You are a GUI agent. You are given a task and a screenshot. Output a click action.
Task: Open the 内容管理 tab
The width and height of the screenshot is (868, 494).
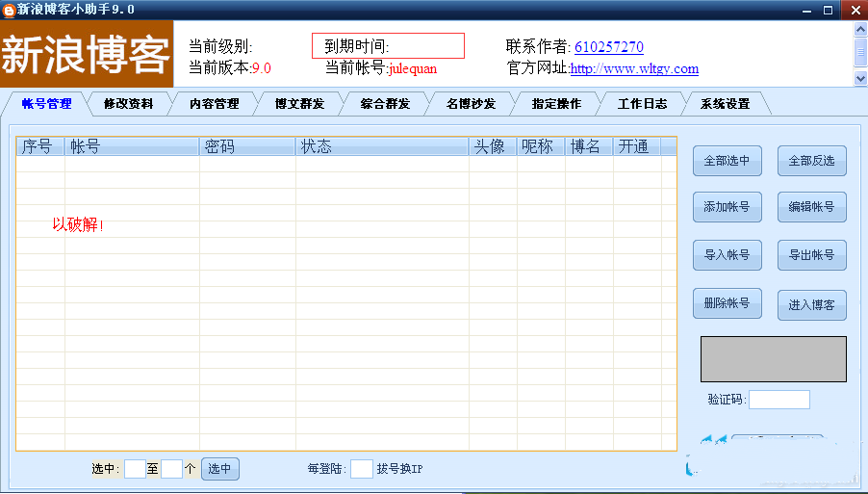pos(214,104)
